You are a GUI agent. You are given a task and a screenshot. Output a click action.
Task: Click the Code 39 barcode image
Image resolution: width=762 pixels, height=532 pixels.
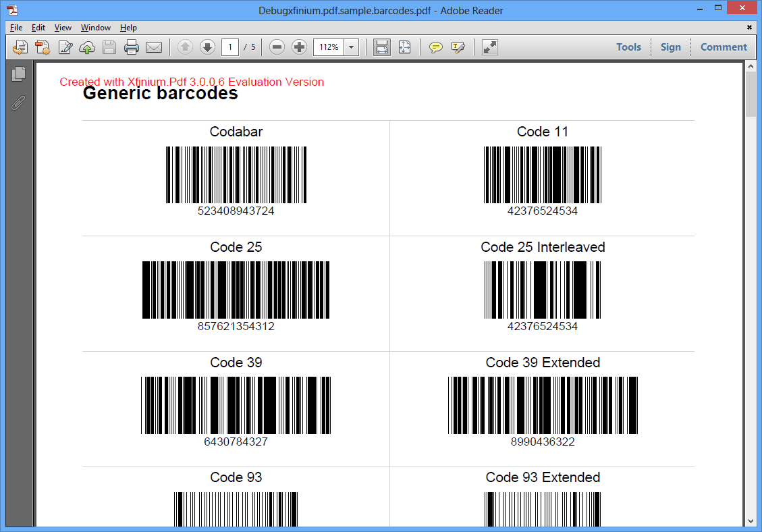236,405
